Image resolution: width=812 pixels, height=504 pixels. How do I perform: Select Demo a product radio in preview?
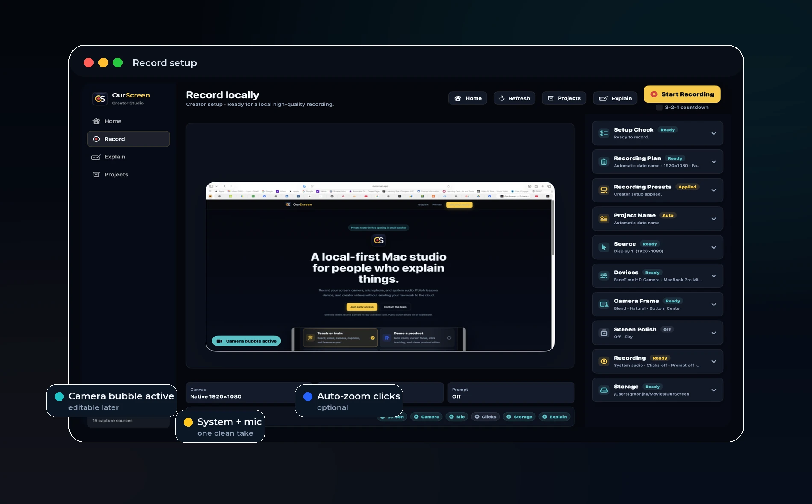click(449, 338)
